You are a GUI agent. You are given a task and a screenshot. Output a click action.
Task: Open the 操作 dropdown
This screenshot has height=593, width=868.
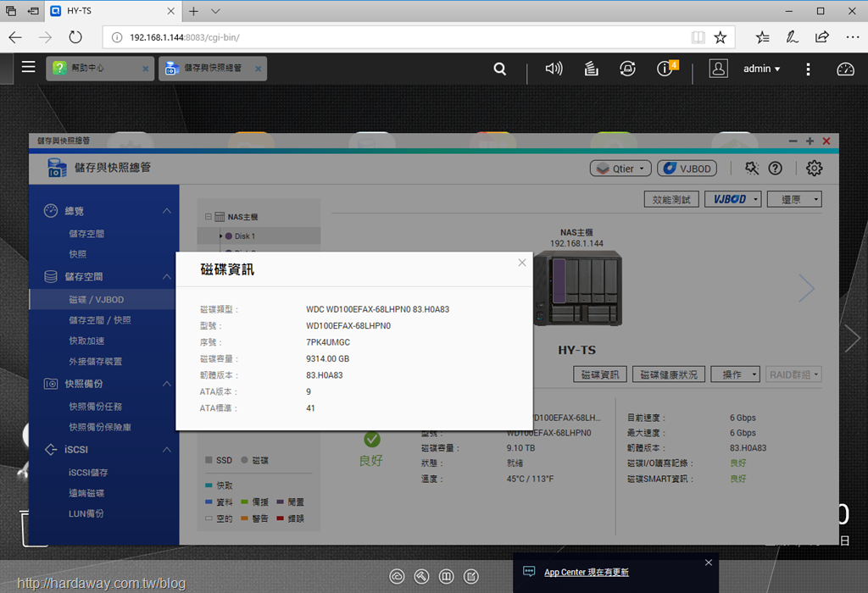(736, 374)
